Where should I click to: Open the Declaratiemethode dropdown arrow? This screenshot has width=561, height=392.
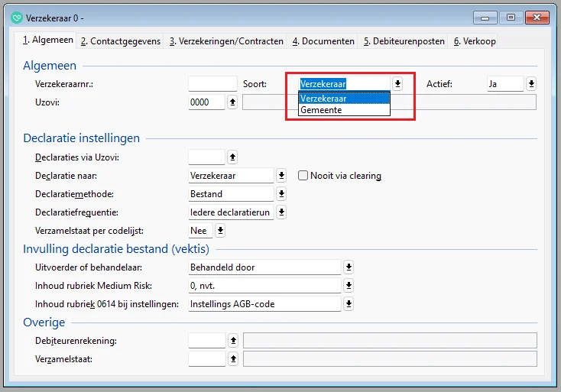(281, 194)
